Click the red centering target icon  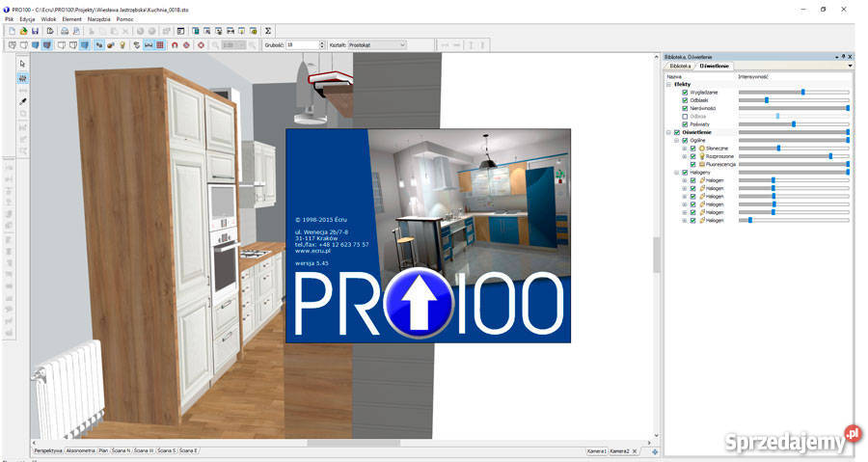coord(201,44)
